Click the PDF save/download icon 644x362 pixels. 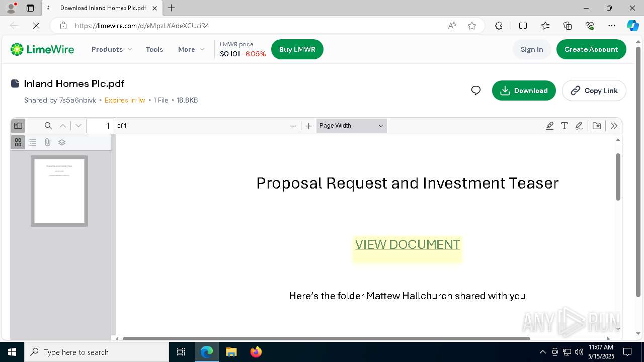[597, 126]
